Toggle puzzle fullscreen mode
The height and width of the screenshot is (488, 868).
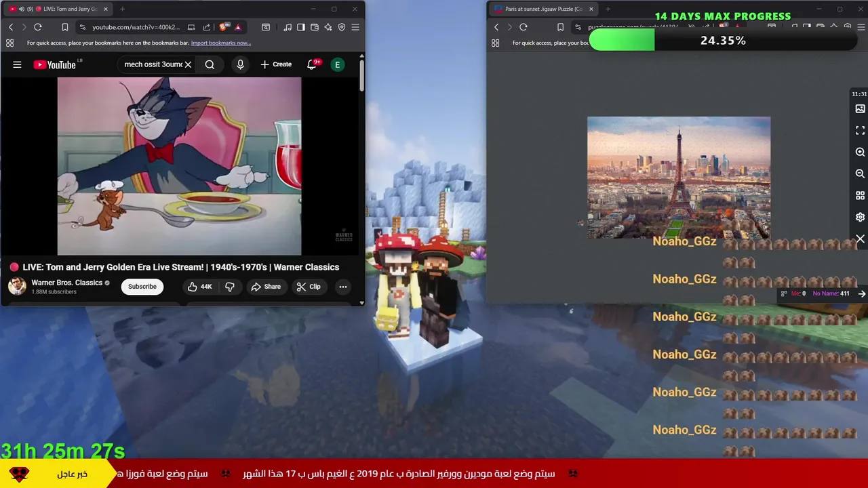pos(860,130)
